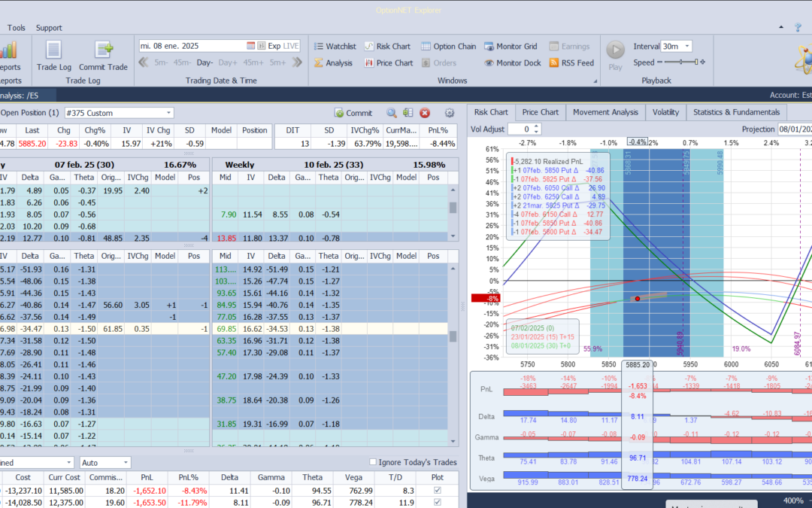This screenshot has height=508, width=812.
Task: Open the calendar picker in the trading date field
Action: [250, 46]
